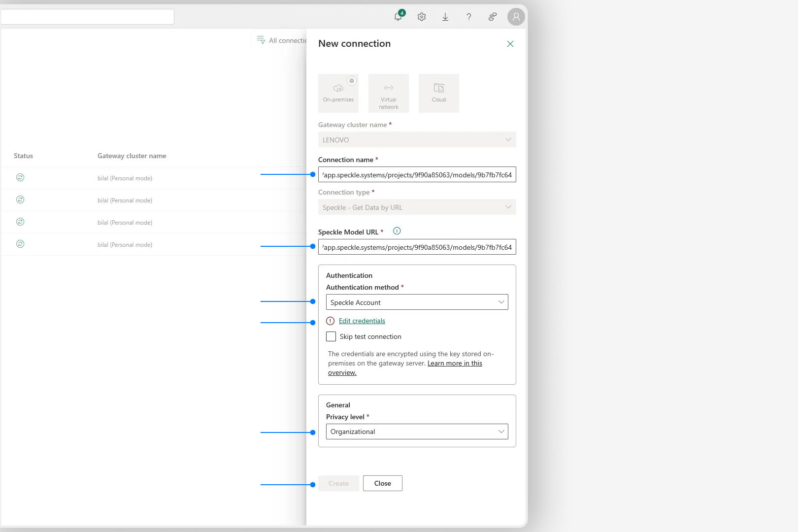This screenshot has width=798, height=532.
Task: Click status icon in third bilal row
Action: point(20,222)
